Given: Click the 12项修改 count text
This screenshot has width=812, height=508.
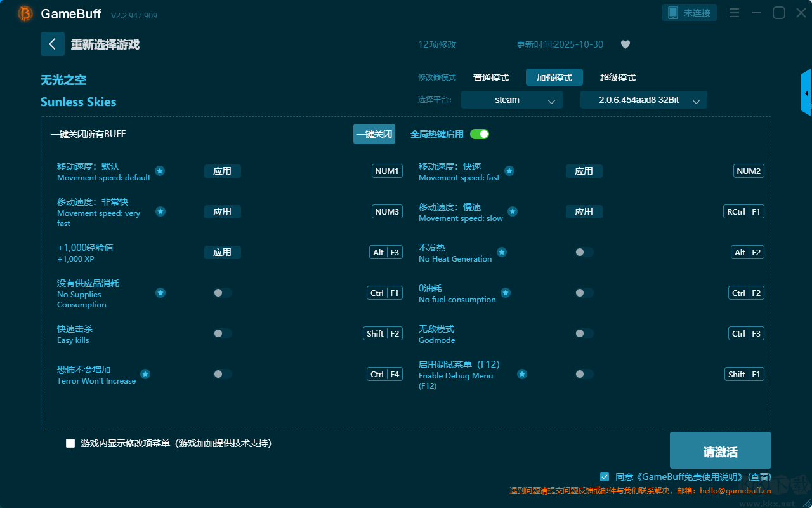Looking at the screenshot, I should pos(437,44).
